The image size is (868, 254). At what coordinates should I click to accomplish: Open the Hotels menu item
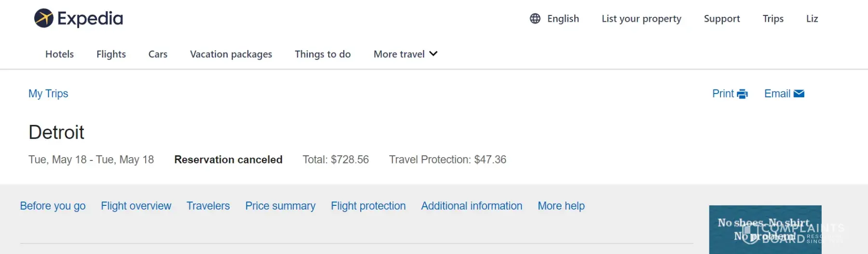tap(59, 54)
